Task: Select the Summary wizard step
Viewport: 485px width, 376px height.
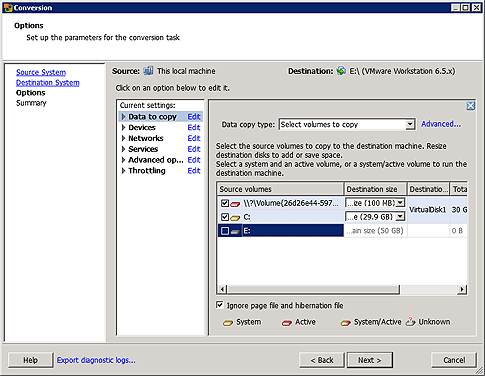Action: (x=31, y=103)
